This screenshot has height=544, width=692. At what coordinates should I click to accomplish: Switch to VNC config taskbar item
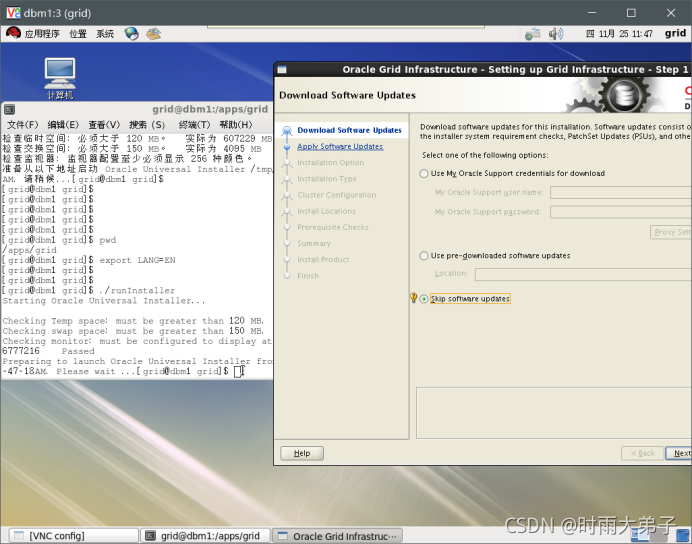(73, 536)
